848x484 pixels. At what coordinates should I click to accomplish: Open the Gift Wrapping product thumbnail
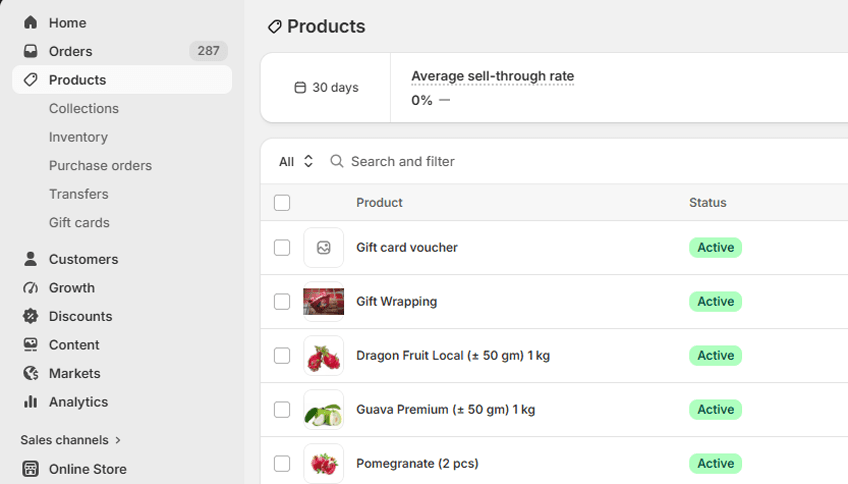click(323, 302)
